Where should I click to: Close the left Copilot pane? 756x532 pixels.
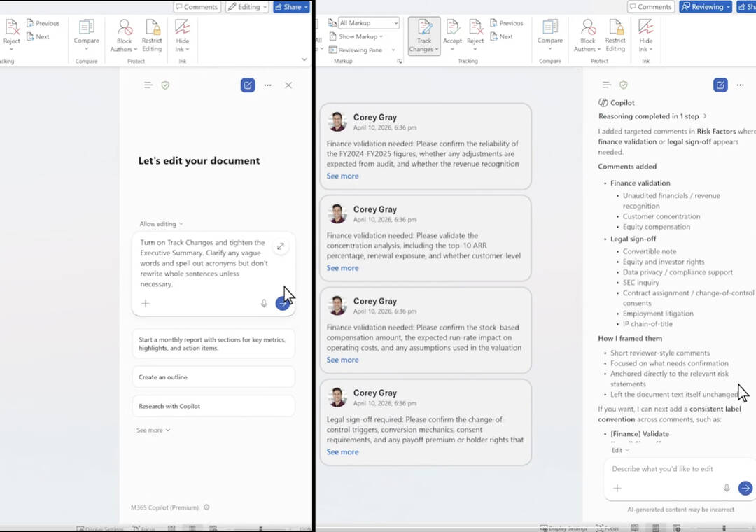click(288, 85)
